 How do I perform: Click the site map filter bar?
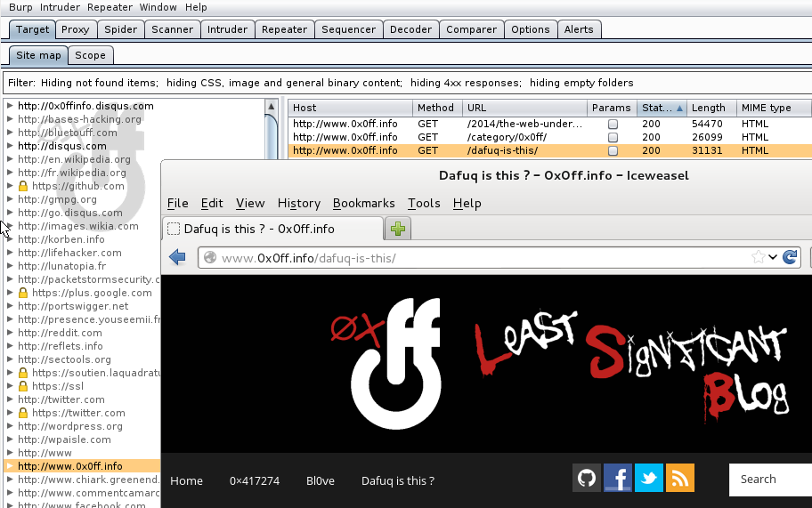click(407, 83)
